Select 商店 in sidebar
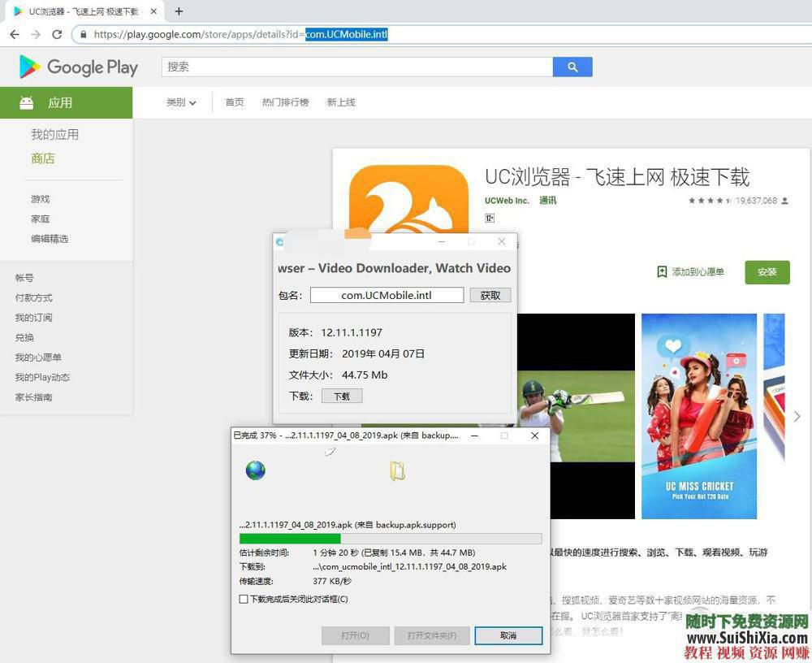812x663 pixels. coord(43,158)
